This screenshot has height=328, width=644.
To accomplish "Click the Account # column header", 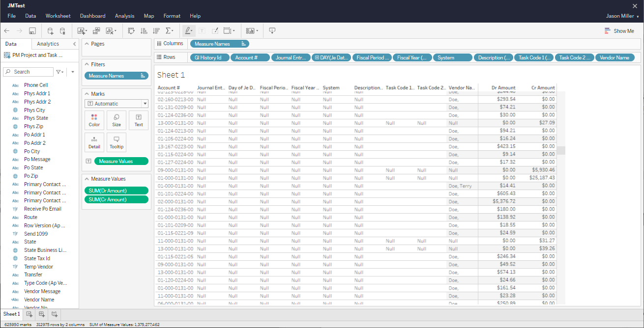I will [x=169, y=88].
